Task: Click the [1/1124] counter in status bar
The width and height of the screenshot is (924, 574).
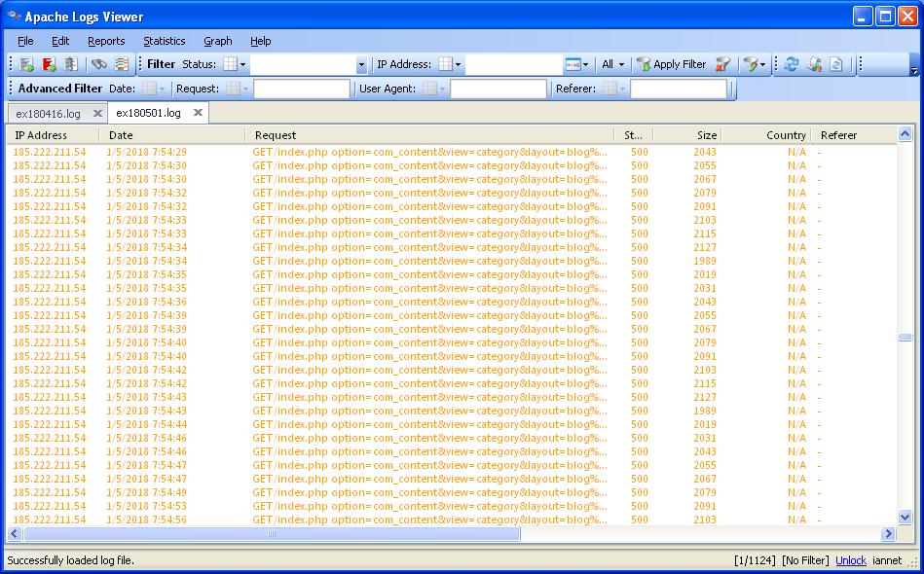Action: (755, 560)
